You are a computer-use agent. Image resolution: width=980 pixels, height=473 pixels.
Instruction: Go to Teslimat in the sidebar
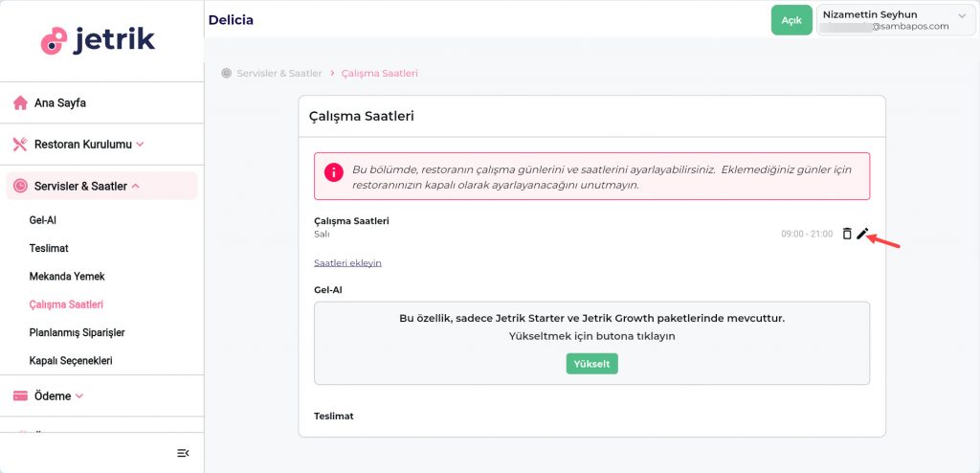(49, 248)
